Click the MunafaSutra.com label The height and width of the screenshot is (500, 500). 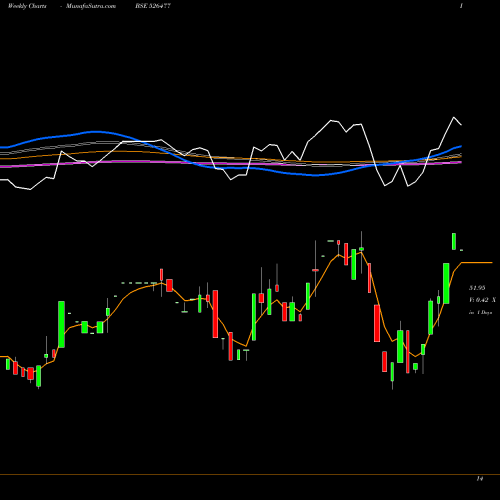click(x=91, y=6)
